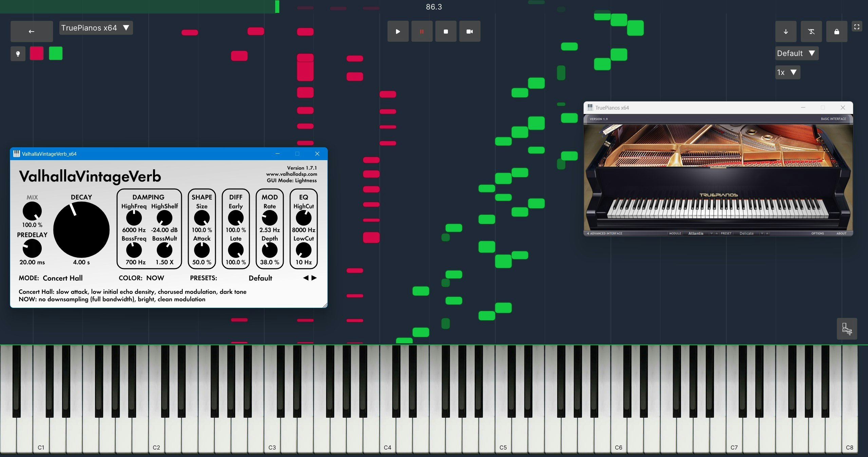The width and height of the screenshot is (868, 457).
Task: Click the GUI Mode: Lightness text
Action: pos(291,180)
